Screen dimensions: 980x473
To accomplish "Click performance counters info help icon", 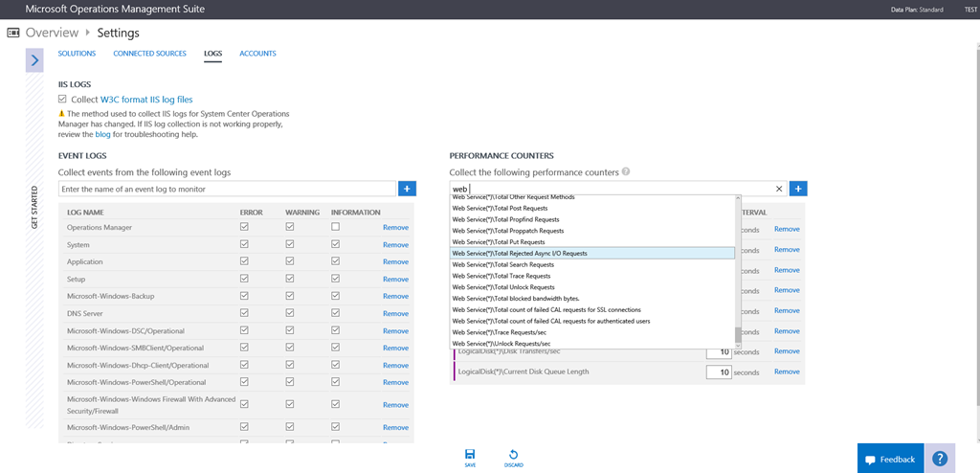I will pos(626,172).
